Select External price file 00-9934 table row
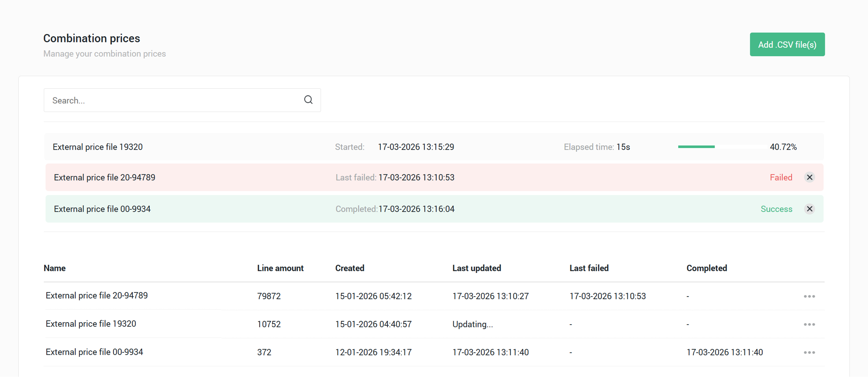The image size is (868, 377). (x=94, y=352)
